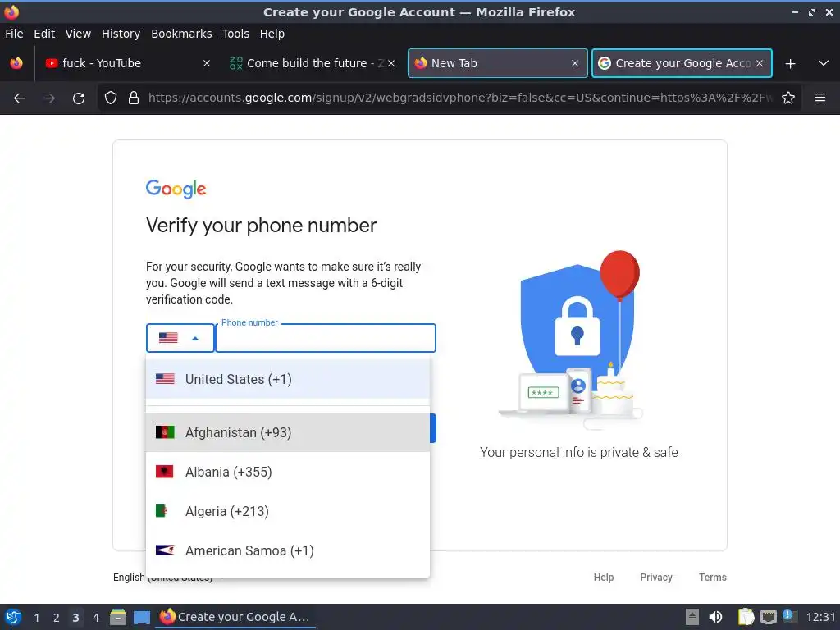Open the clipboard manager tray icon
Image resolution: width=840 pixels, height=630 pixels.
(x=746, y=617)
